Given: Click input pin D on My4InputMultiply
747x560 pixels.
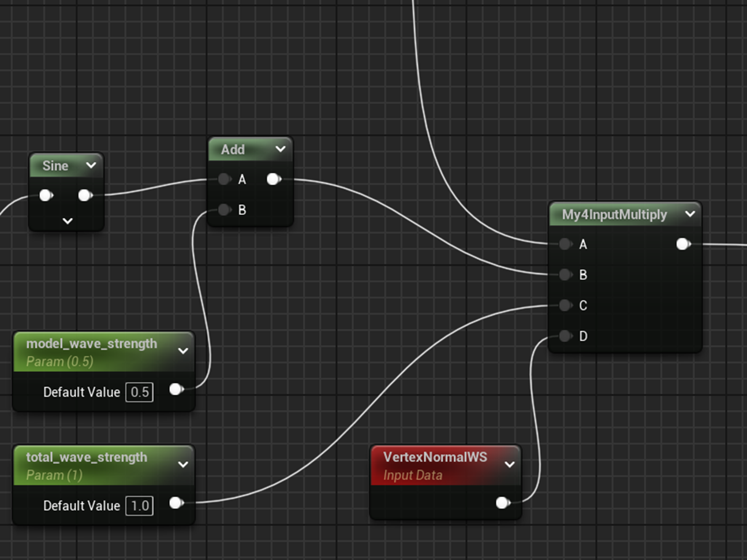Looking at the screenshot, I should [565, 336].
